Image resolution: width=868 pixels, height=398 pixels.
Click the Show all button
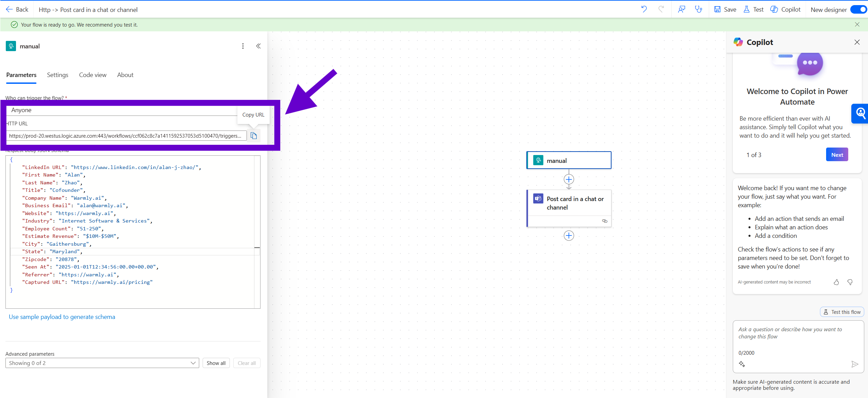(x=216, y=363)
